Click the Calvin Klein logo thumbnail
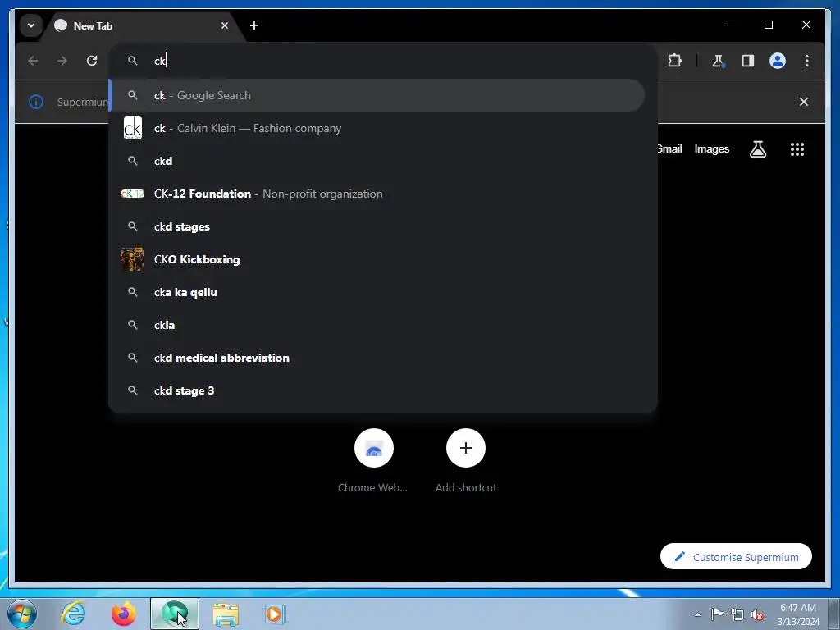 133,128
